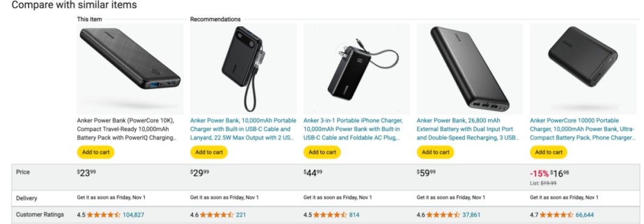Click the 26,800 mAh battery product image
This screenshot has height=224, width=644.
(470, 69)
